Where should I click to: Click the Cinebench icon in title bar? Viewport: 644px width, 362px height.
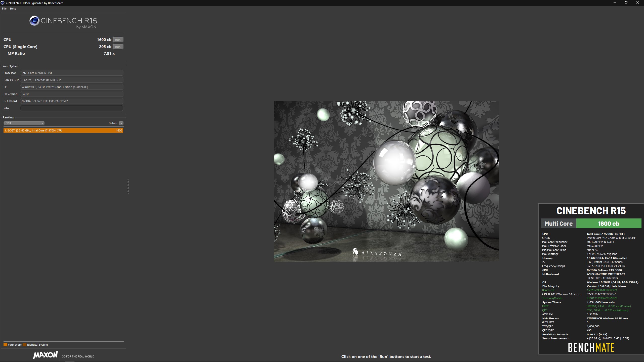coord(3,3)
